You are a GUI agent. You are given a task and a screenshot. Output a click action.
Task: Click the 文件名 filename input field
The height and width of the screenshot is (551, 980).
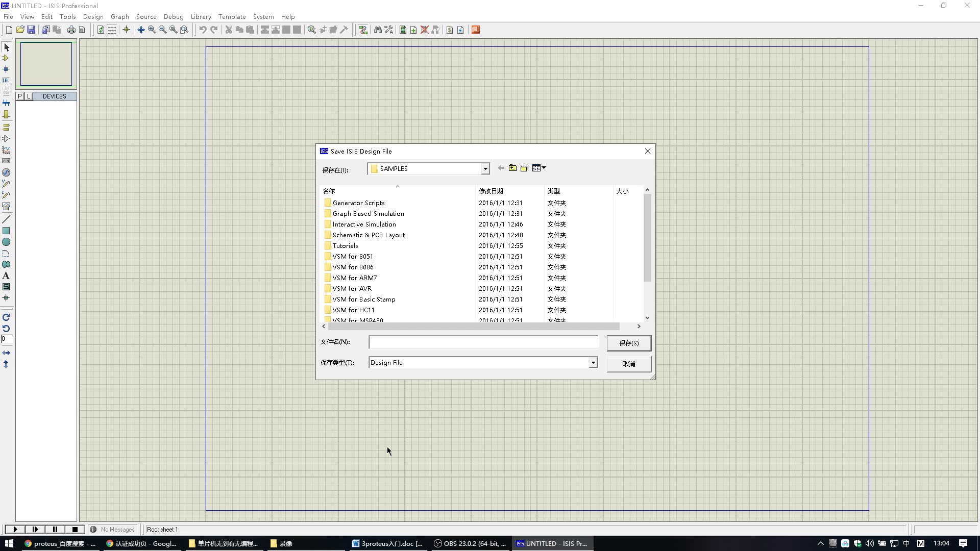(x=483, y=342)
